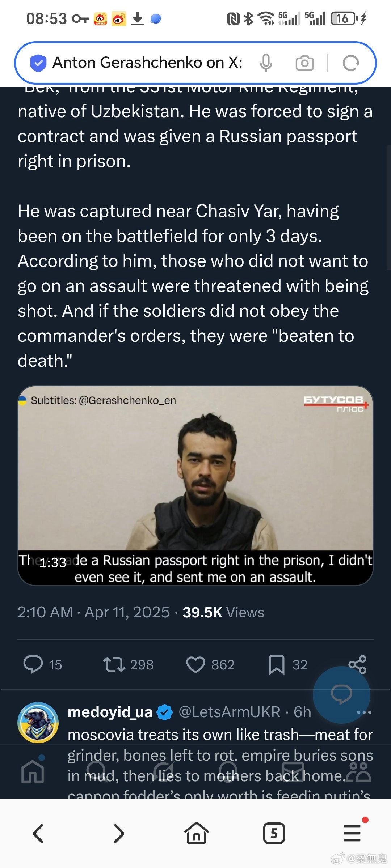Image resolution: width=391 pixels, height=868 pixels.
Task: Go back with browser back arrow
Action: 39,833
